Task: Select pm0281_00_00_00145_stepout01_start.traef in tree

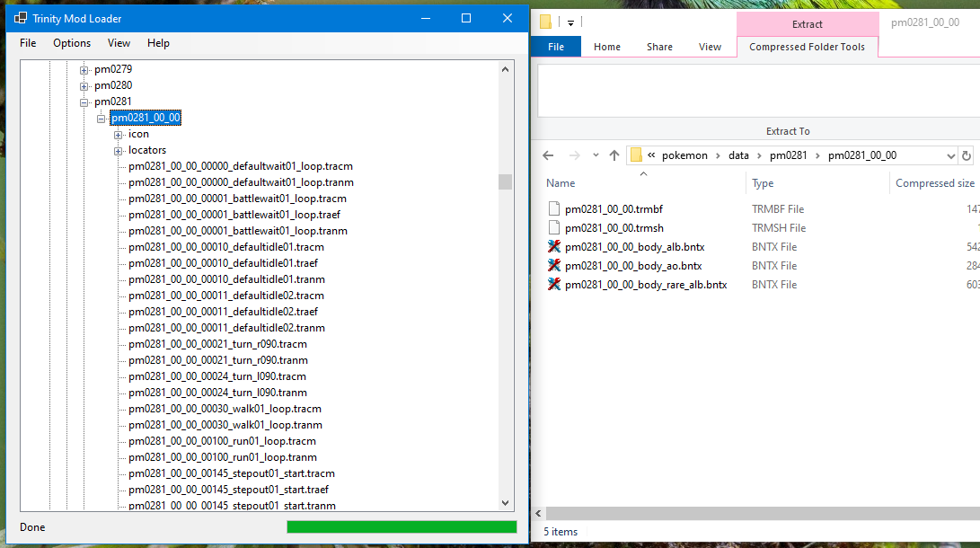Action: click(228, 490)
